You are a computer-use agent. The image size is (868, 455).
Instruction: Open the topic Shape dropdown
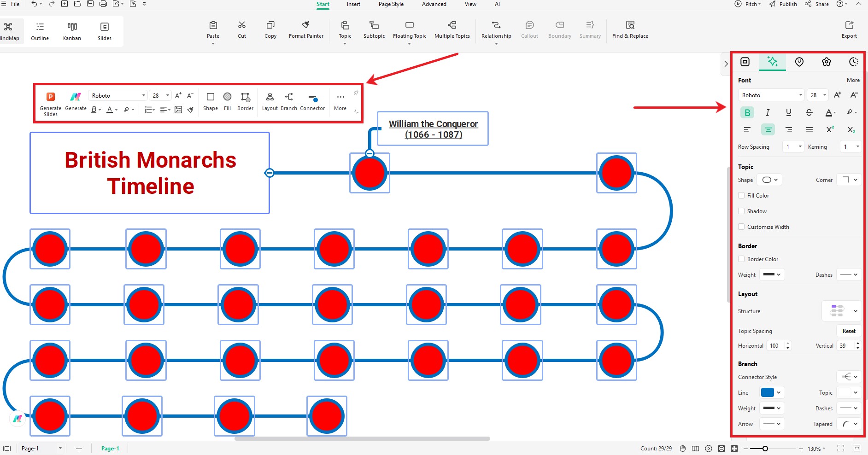point(770,180)
